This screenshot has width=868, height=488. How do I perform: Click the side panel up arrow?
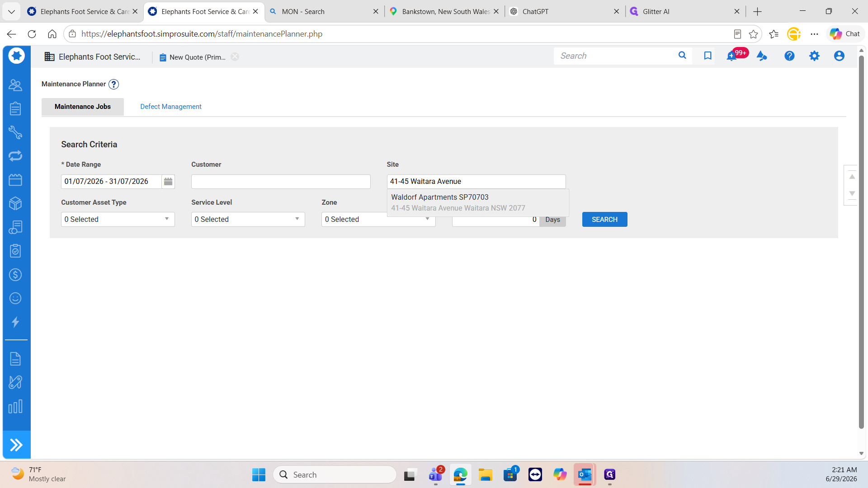pyautogui.click(x=852, y=177)
